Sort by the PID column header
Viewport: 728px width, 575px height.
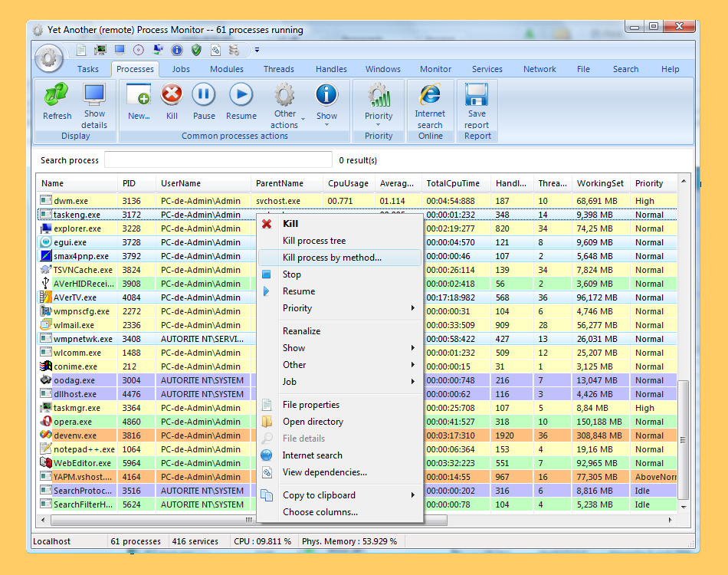[136, 183]
